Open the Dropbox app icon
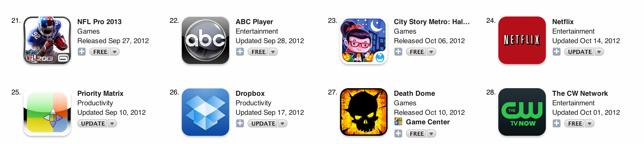Screen dimensions: 644x144 tap(205, 112)
